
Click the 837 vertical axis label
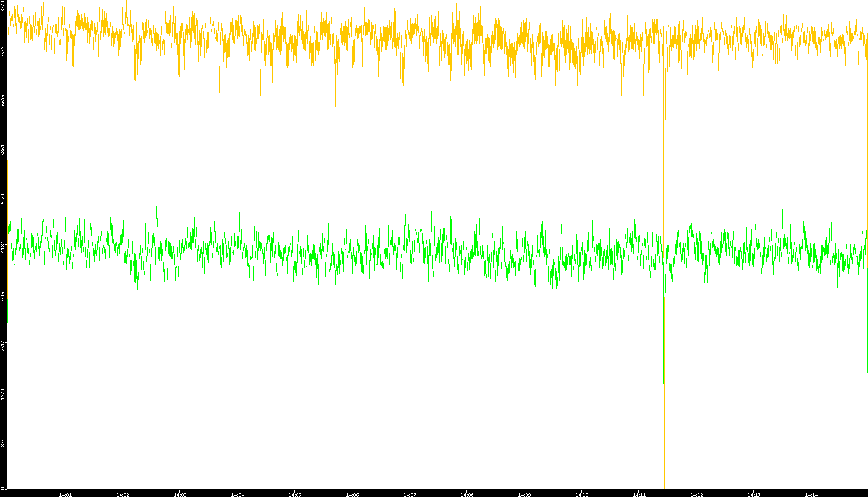[3, 443]
